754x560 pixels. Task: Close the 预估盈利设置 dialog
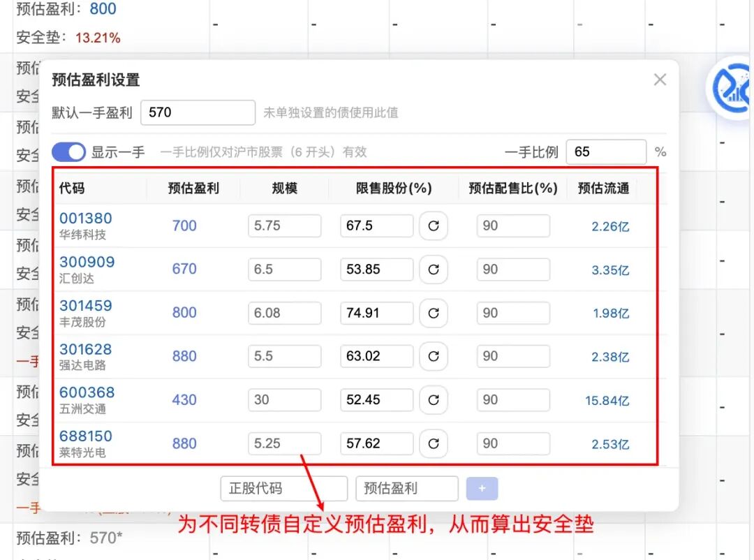[660, 80]
